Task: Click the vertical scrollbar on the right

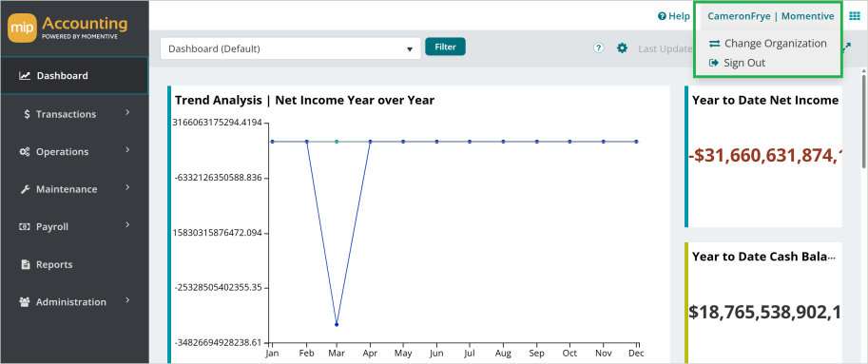Action: 864,120
